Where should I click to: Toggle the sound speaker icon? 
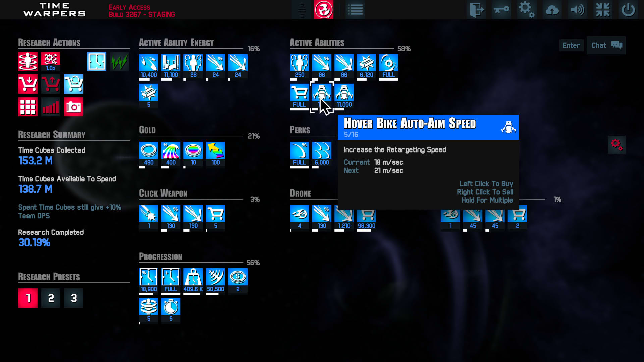point(578,10)
